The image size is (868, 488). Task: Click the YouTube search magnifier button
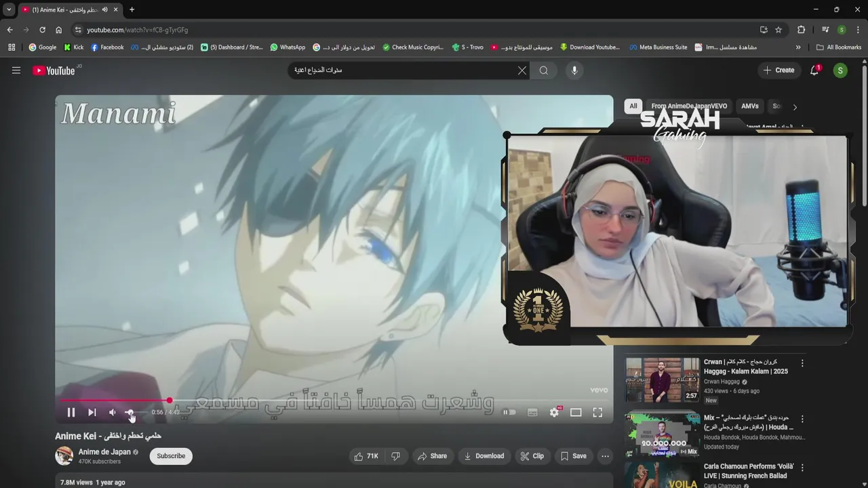click(544, 70)
